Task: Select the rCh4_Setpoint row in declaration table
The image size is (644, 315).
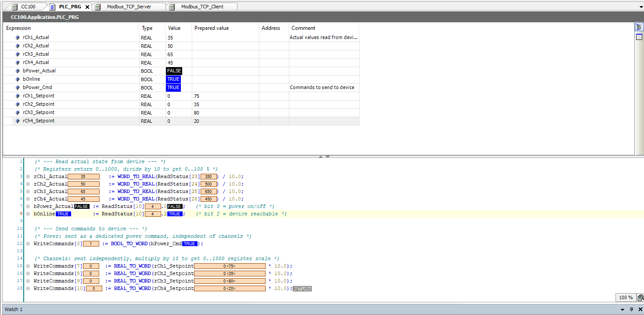Action: [x=181, y=121]
